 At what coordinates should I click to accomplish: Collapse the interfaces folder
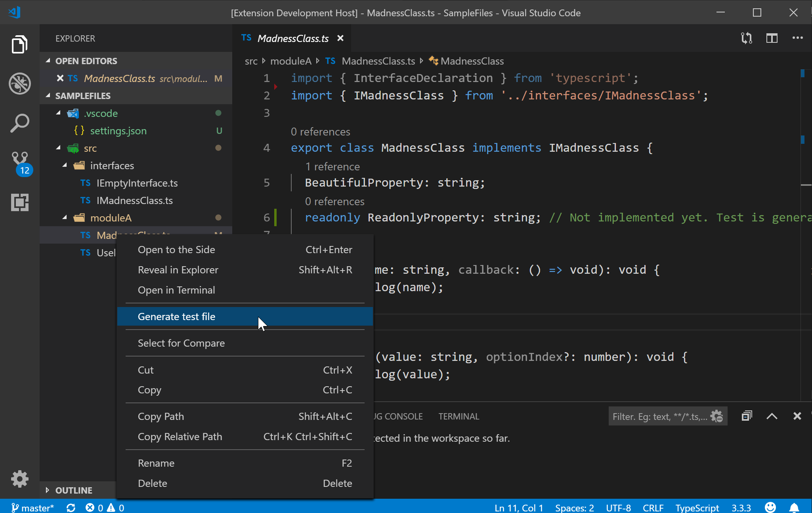coord(65,166)
